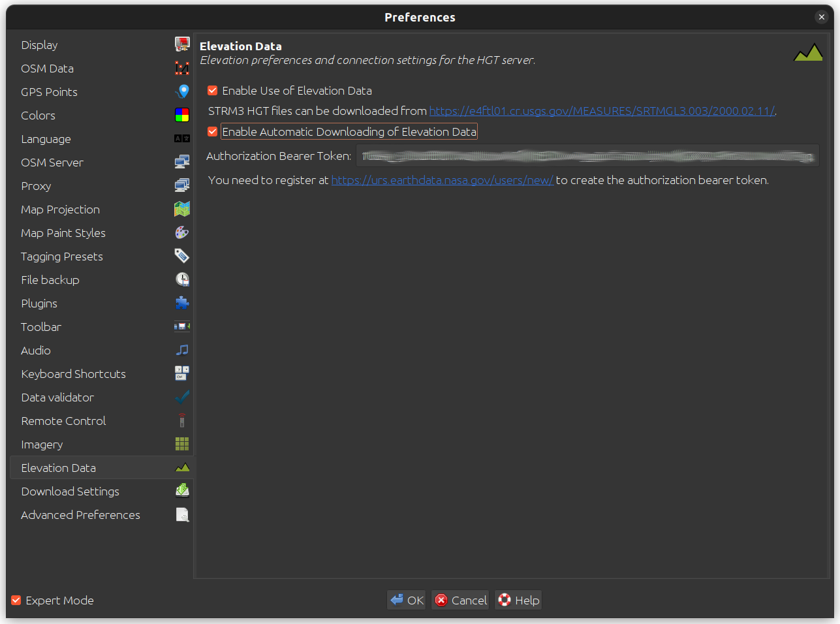This screenshot has height=624, width=840.
Task: Open the SRTMGL3 USGS download link
Action: [600, 111]
